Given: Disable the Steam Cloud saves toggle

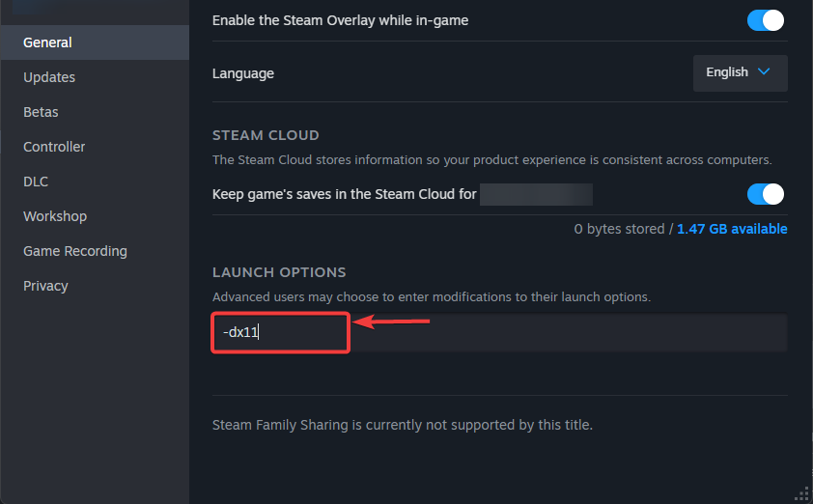Looking at the screenshot, I should point(766,194).
